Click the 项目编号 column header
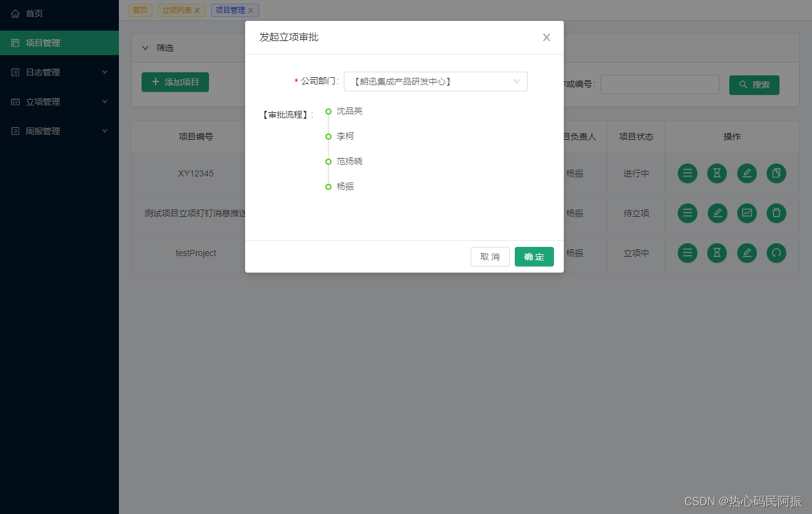 coord(196,137)
